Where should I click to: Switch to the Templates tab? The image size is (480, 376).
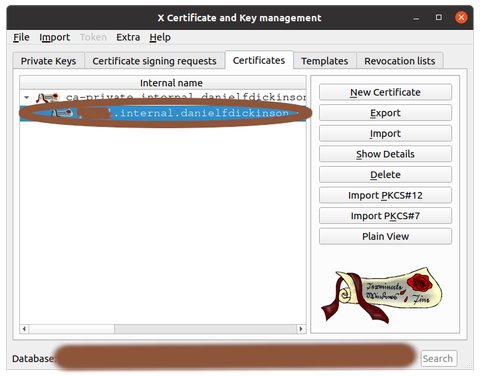(325, 61)
